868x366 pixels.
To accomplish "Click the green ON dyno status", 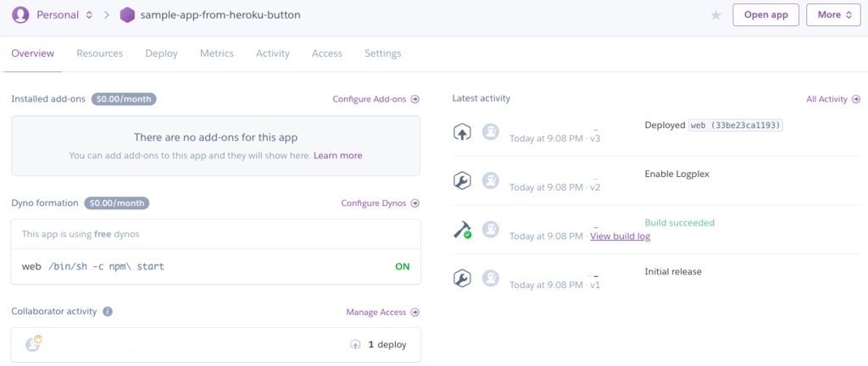I will click(x=403, y=267).
